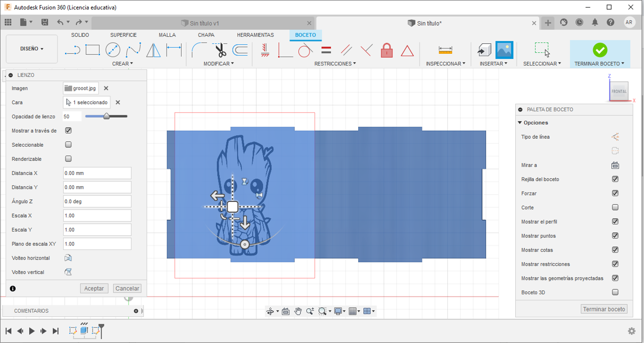
Task: Select the Sketch Dimension tool
Action: point(174,50)
